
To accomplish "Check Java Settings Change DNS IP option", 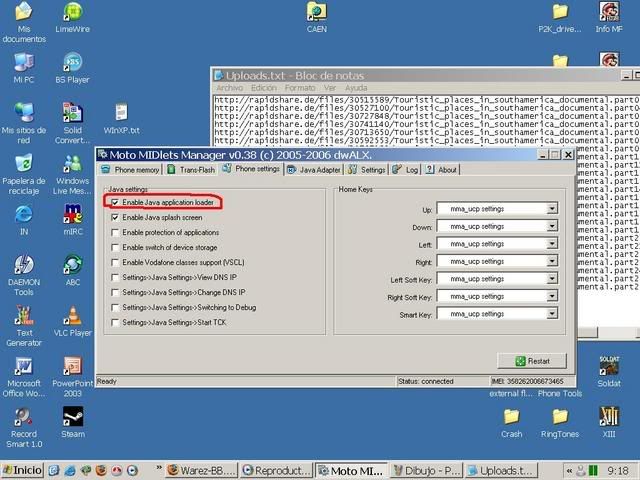I will [115, 293].
